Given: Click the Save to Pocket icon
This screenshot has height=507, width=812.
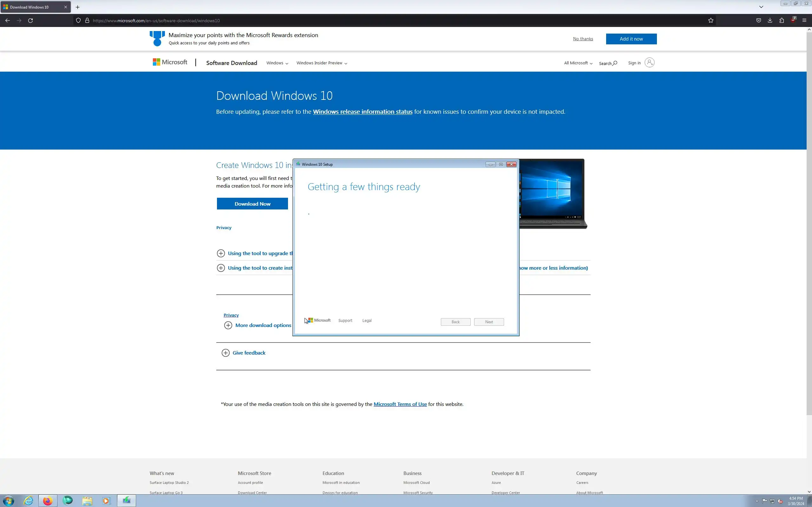Looking at the screenshot, I should click(759, 21).
